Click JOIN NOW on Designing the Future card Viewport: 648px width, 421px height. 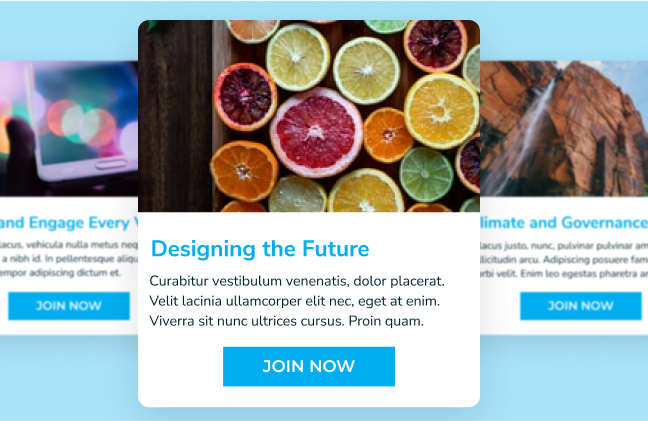(x=309, y=366)
